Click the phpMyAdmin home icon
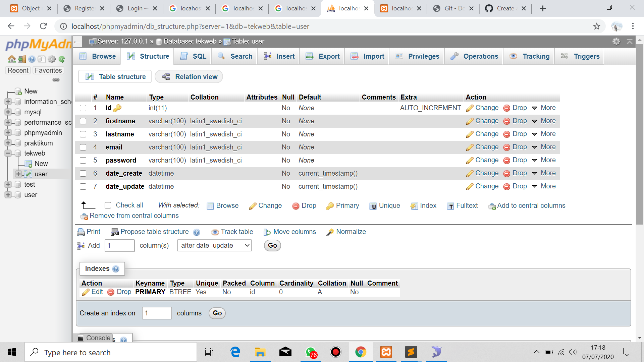 (12, 59)
